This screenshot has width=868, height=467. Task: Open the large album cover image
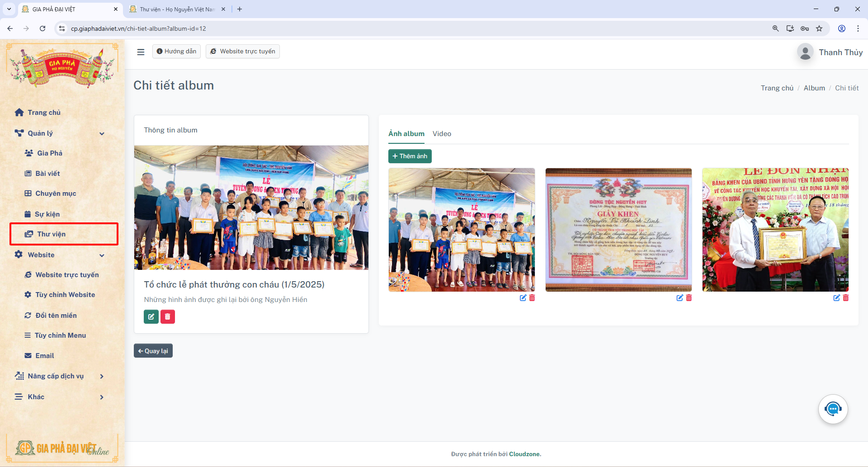(251, 207)
